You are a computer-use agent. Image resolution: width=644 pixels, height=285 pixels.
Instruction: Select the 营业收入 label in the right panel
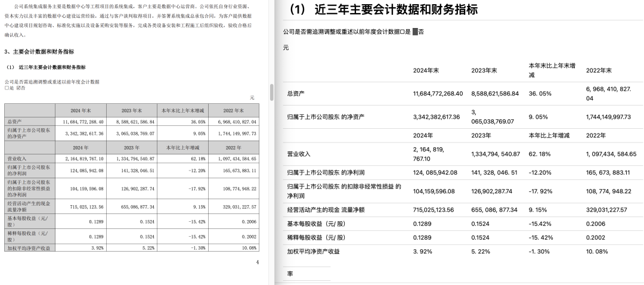pyautogui.click(x=299, y=154)
